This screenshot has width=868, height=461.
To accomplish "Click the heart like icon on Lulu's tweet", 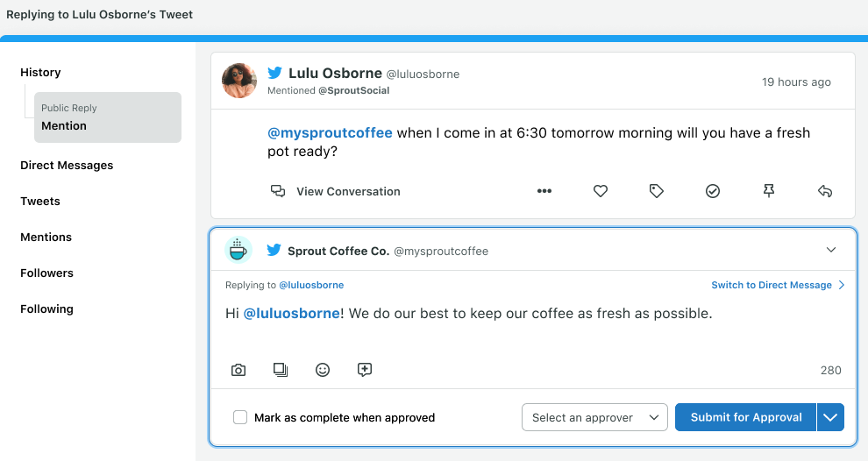I will click(x=601, y=191).
